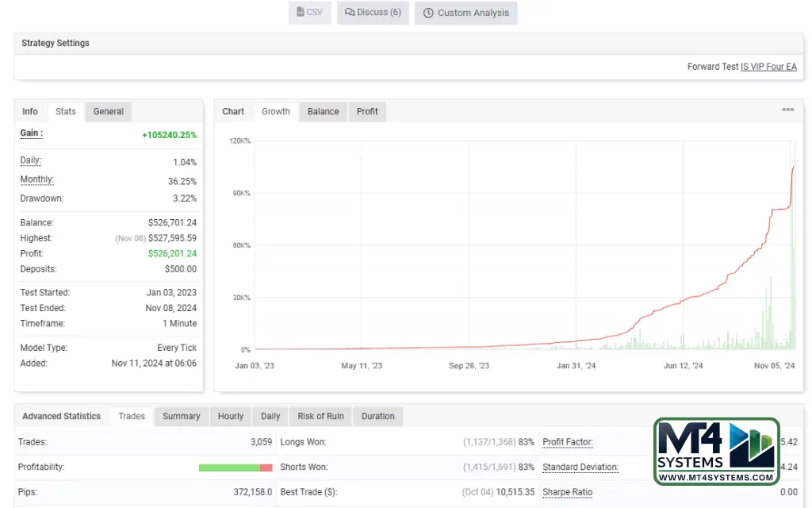
Task: Open the Daily statistics tab
Action: pyautogui.click(x=270, y=417)
